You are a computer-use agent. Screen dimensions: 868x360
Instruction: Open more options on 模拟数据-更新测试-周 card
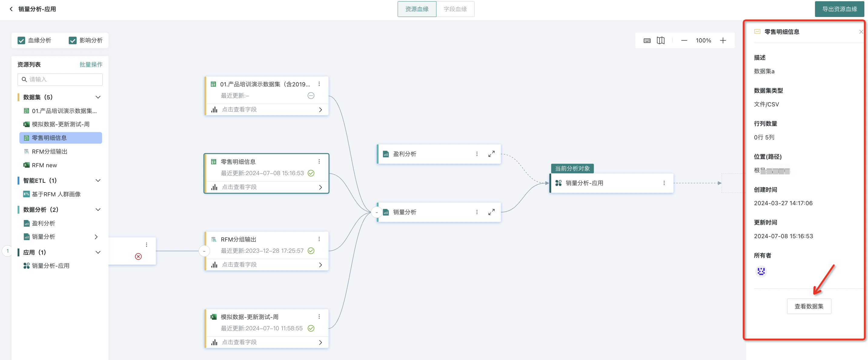click(x=319, y=317)
